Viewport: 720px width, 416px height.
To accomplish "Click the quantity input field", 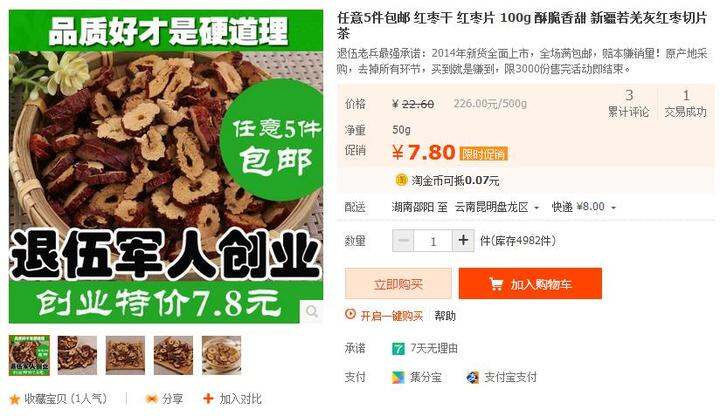I will (433, 241).
